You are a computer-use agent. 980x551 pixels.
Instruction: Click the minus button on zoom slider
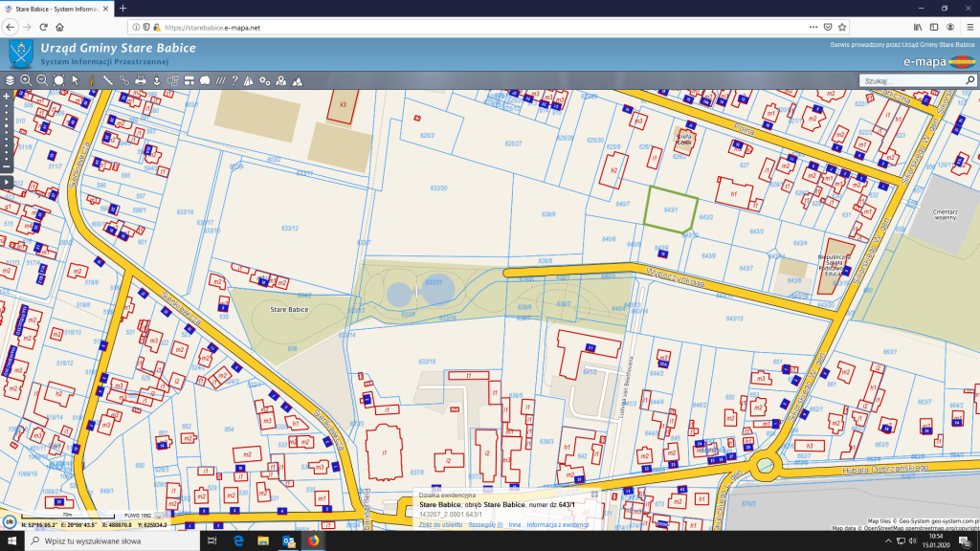point(7,166)
